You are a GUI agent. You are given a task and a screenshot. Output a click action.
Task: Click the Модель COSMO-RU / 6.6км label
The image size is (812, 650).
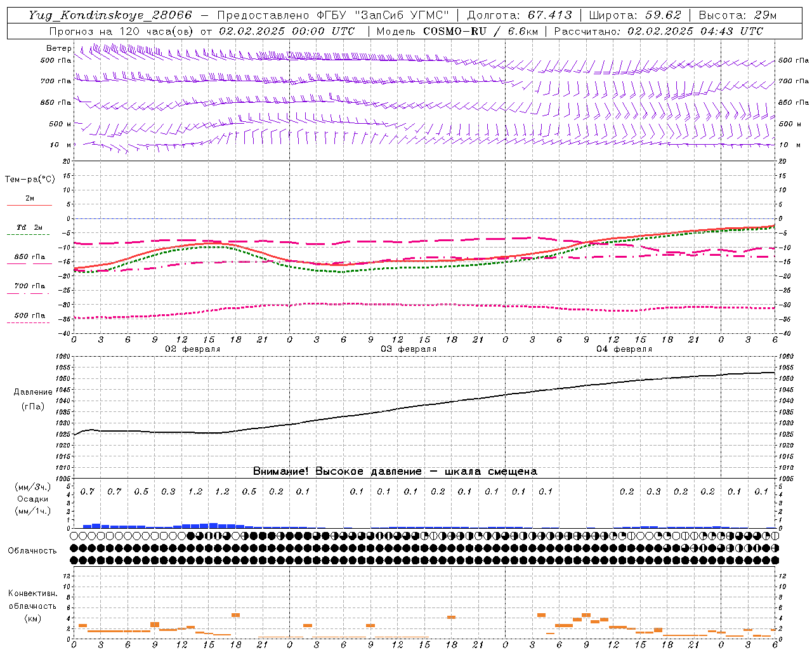tap(457, 31)
